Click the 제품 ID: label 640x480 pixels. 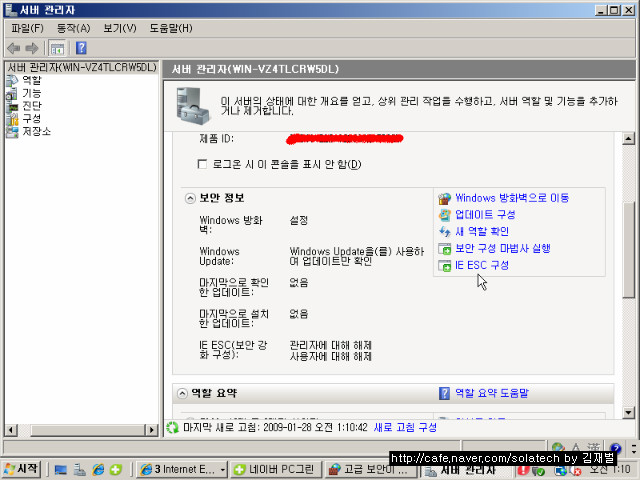[x=216, y=139]
